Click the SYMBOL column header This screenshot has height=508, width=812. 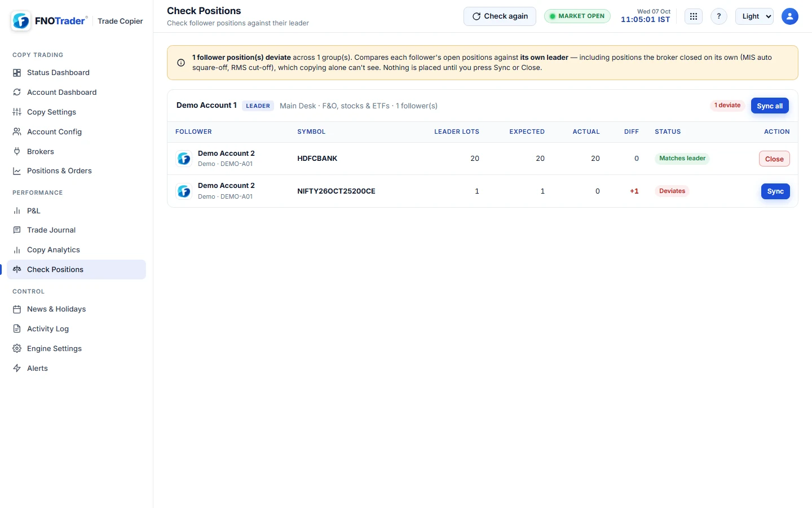click(x=311, y=132)
